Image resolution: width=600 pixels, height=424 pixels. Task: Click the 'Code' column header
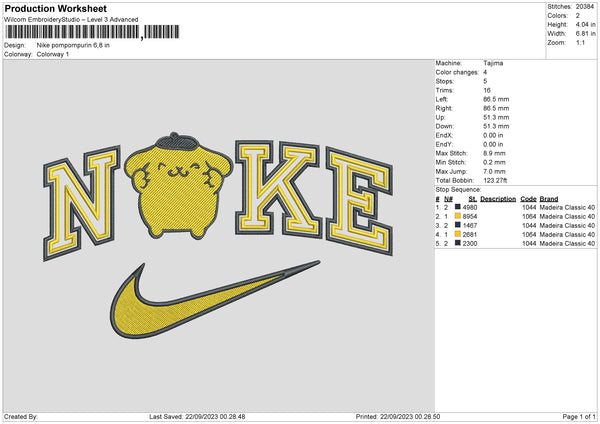(528, 199)
